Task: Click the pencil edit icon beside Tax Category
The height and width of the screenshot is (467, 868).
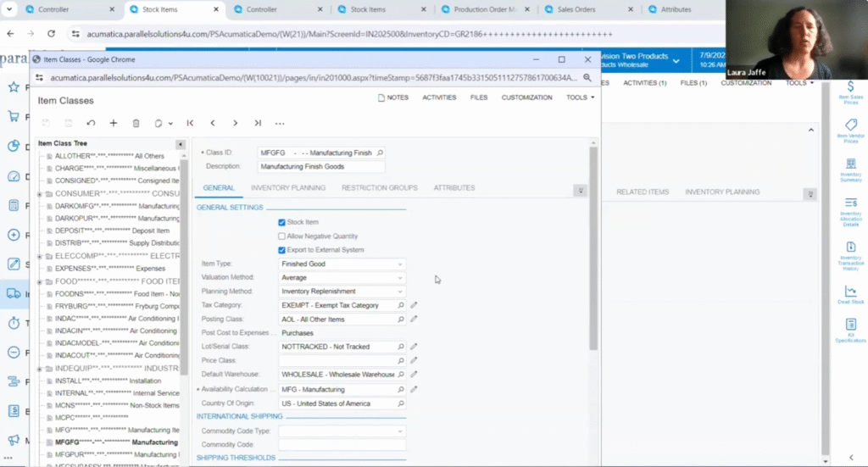Action: tap(415, 305)
